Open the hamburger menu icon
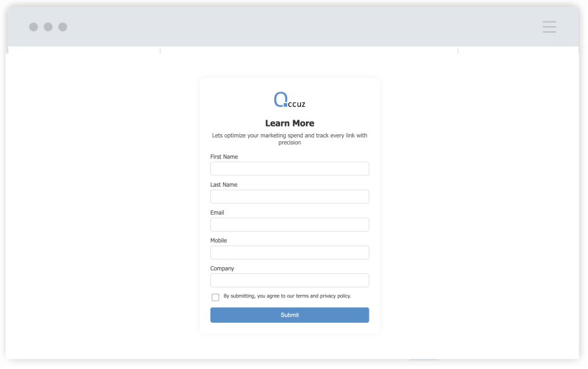 point(549,27)
